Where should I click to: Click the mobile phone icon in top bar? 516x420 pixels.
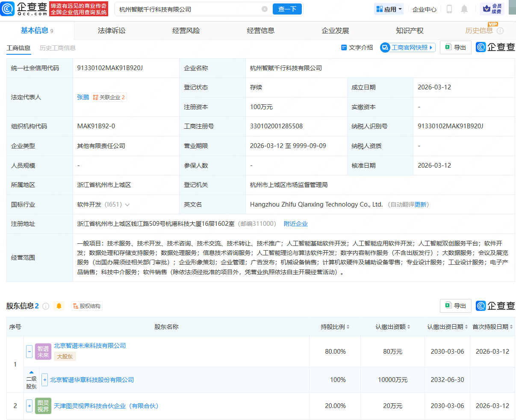[449, 9]
